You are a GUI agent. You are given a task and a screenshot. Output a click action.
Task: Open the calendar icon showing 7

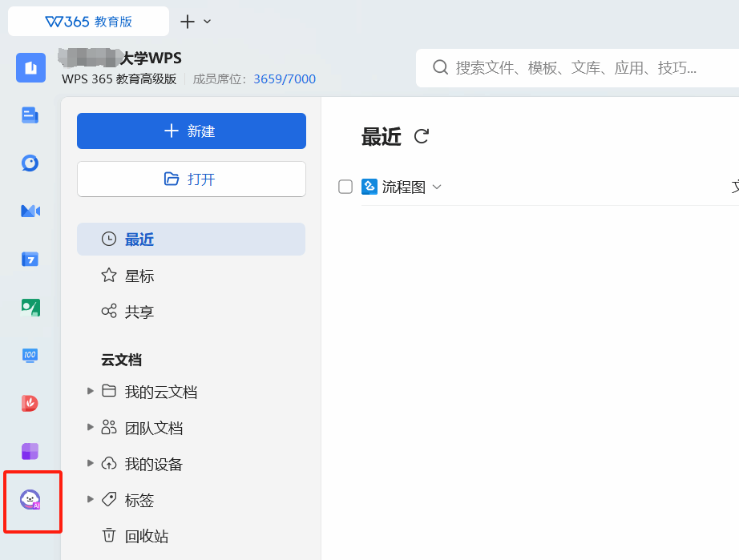(x=30, y=259)
